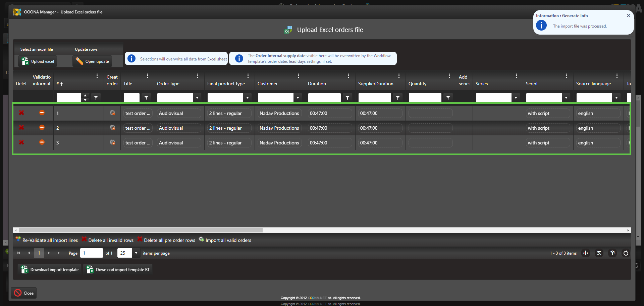644x306 pixels.
Task: Expand the Order type filter dropdown
Action: click(197, 98)
